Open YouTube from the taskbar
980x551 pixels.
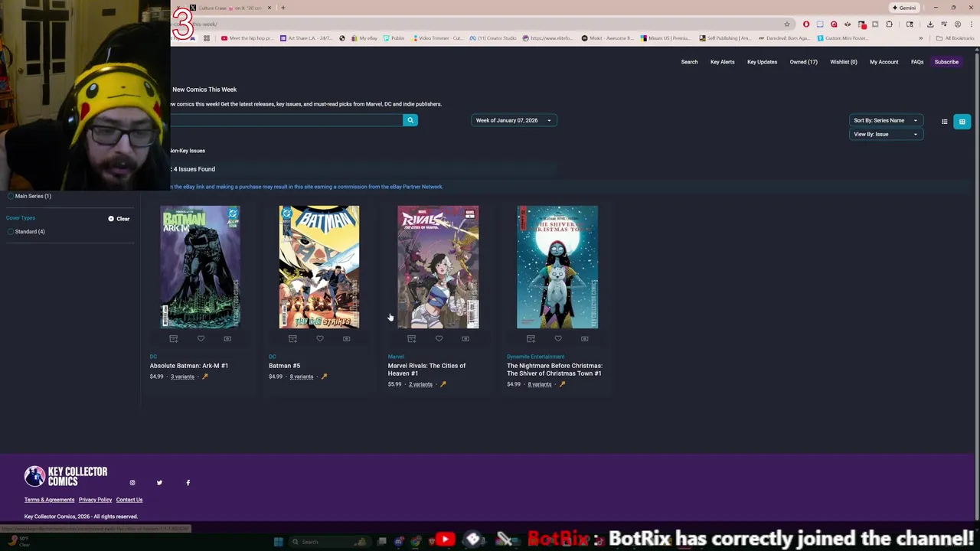point(445,540)
